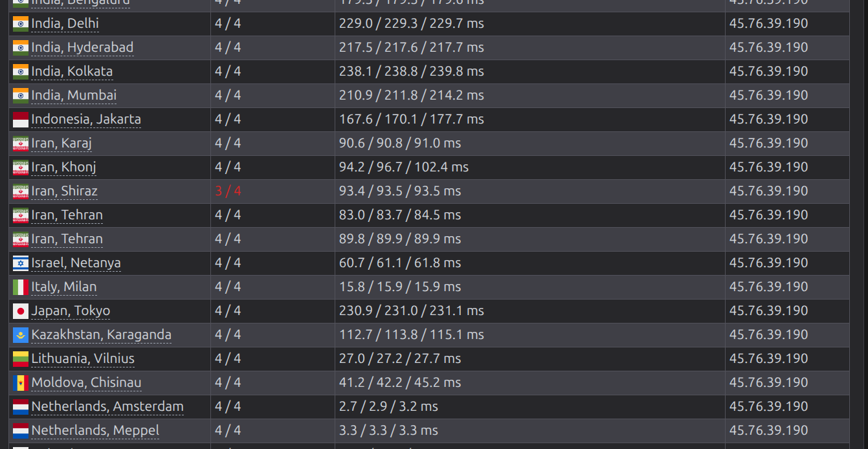Click the Moldova flag beside Chisinau
Screen dimensions: 868x449
click(21, 383)
